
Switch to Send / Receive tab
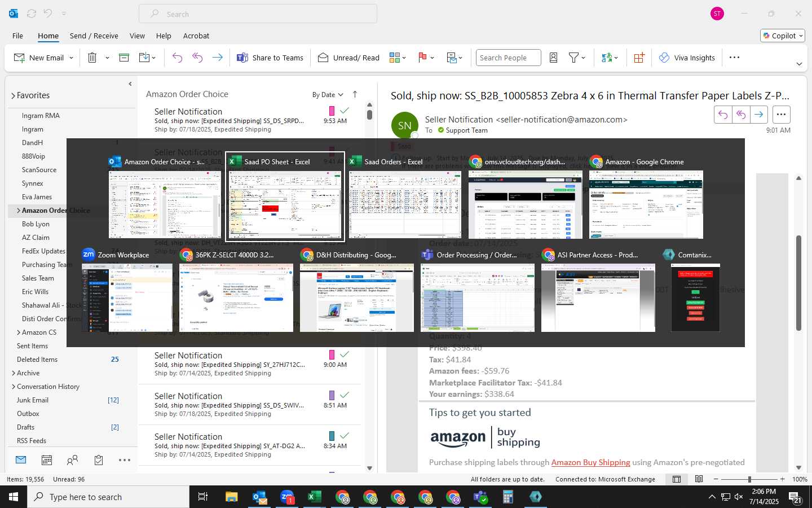coord(94,36)
